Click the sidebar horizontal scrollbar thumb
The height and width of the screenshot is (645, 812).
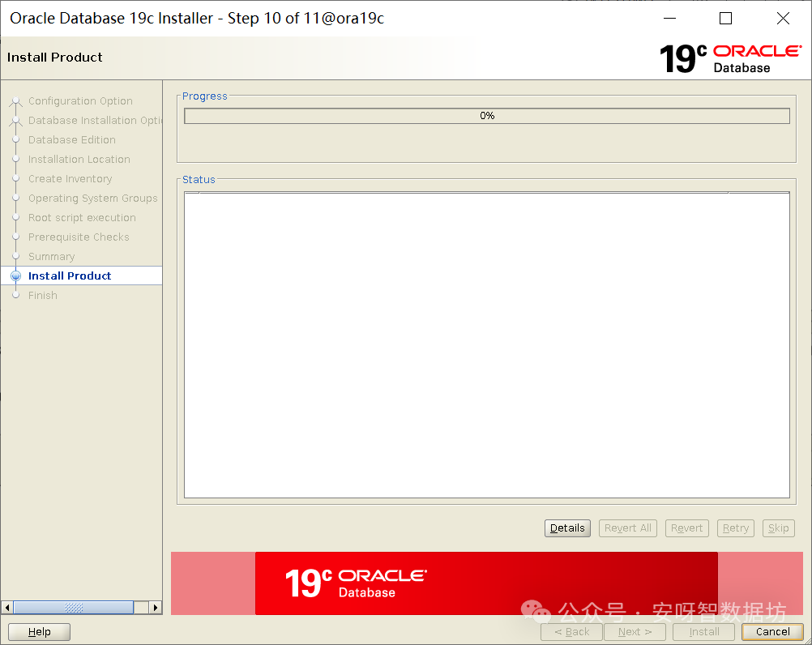click(74, 607)
